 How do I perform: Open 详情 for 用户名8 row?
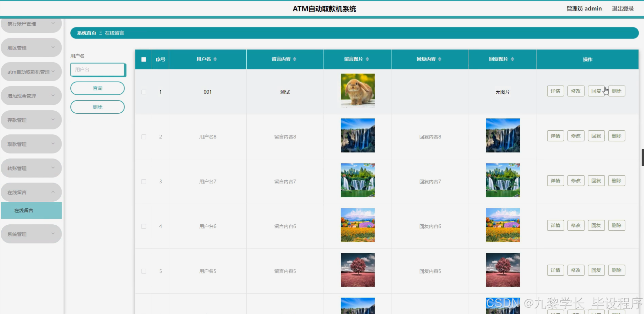[x=555, y=136]
